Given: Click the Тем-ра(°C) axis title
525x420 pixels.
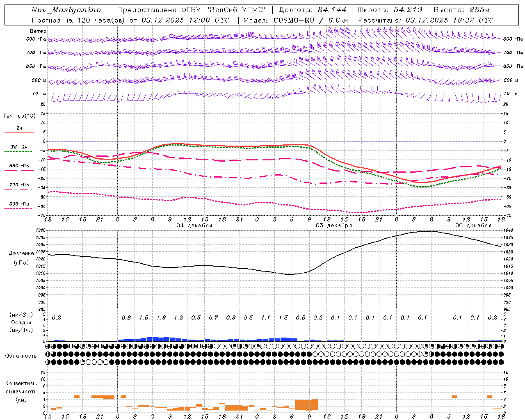Looking at the screenshot, I should [x=19, y=116].
